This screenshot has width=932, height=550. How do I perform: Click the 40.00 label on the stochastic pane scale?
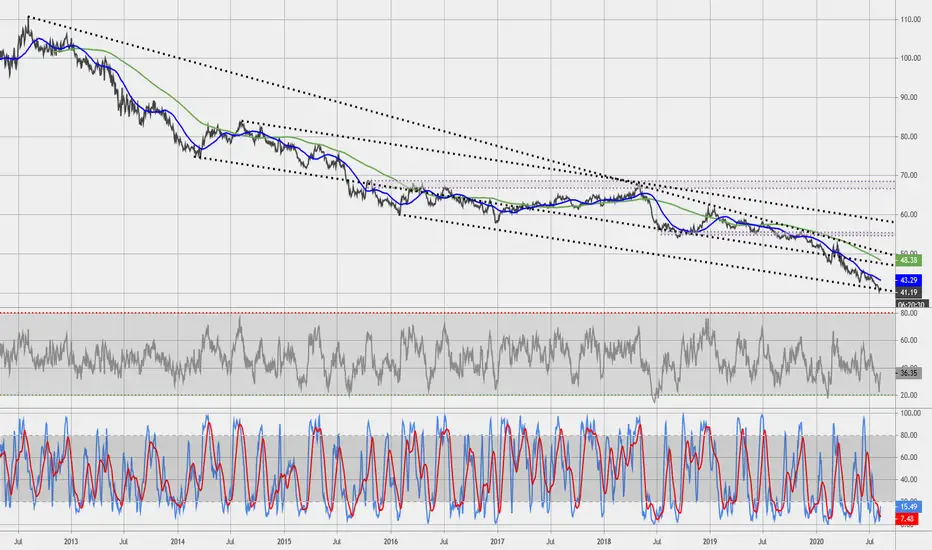pyautogui.click(x=909, y=479)
